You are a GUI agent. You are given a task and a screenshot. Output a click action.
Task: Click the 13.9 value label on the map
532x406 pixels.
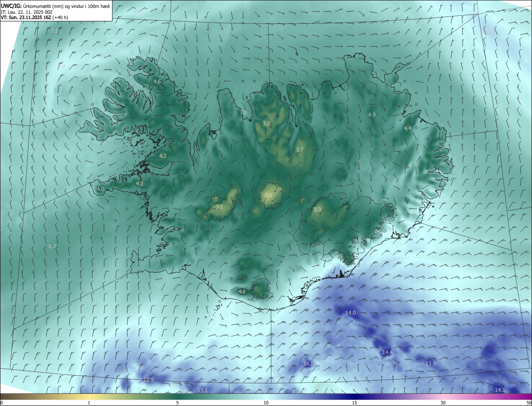tap(431, 363)
